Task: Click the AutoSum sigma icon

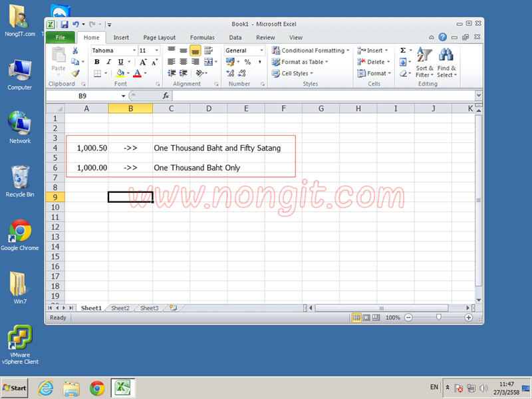Action: 403,51
